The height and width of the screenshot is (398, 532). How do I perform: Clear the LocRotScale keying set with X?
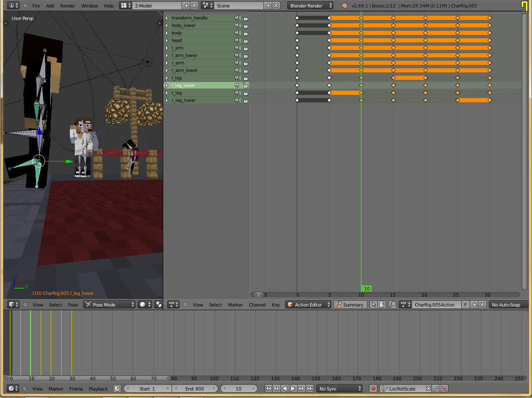pyautogui.click(x=429, y=388)
